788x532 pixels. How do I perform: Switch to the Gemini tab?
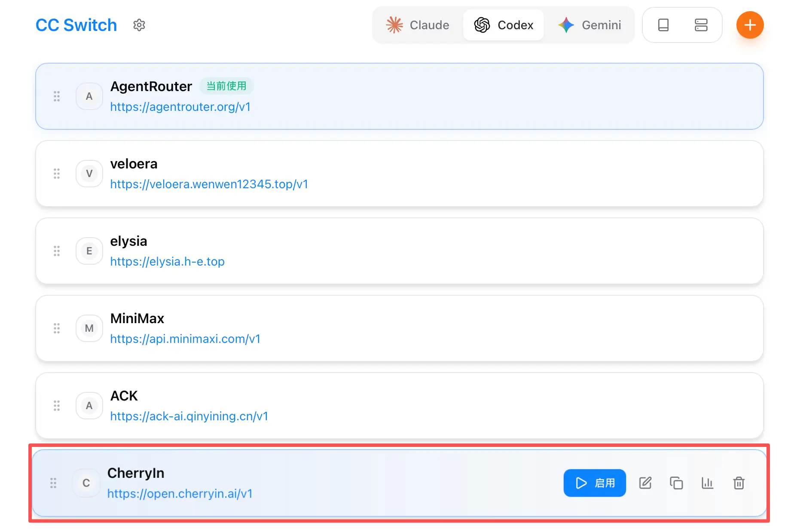[x=589, y=25]
